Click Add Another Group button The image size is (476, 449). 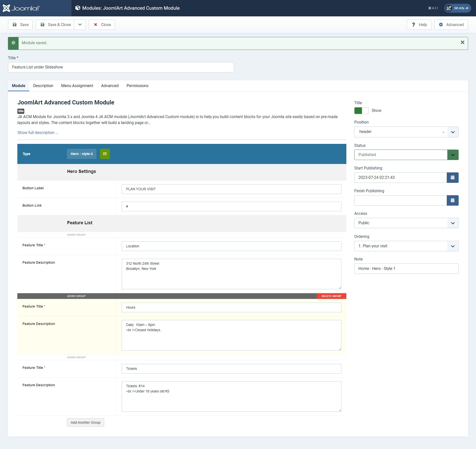pos(86,422)
